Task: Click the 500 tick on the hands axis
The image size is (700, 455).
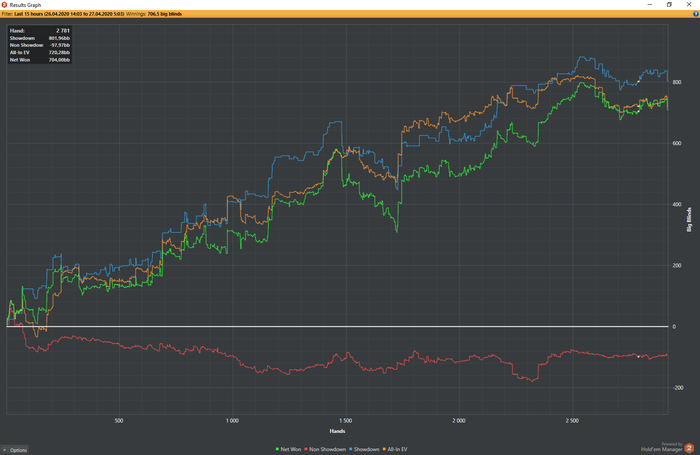Action: 119,421
